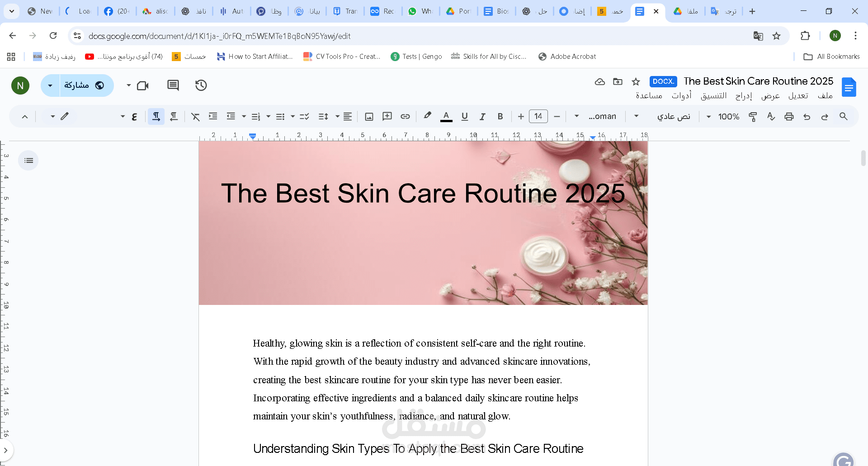Expand the left side panel chevron
The width and height of the screenshot is (868, 466).
6,451
